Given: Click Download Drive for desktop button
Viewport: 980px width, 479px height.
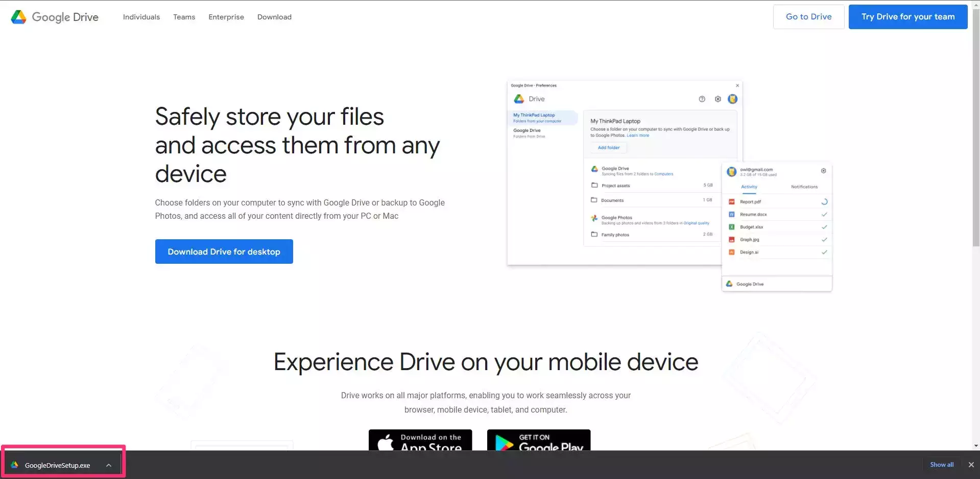Looking at the screenshot, I should click(x=224, y=252).
